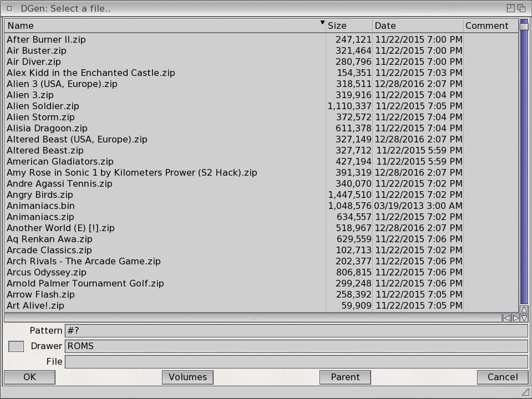
Task: Select Alex Kidd in the Enchanted Castle.zip
Action: (x=262, y=73)
